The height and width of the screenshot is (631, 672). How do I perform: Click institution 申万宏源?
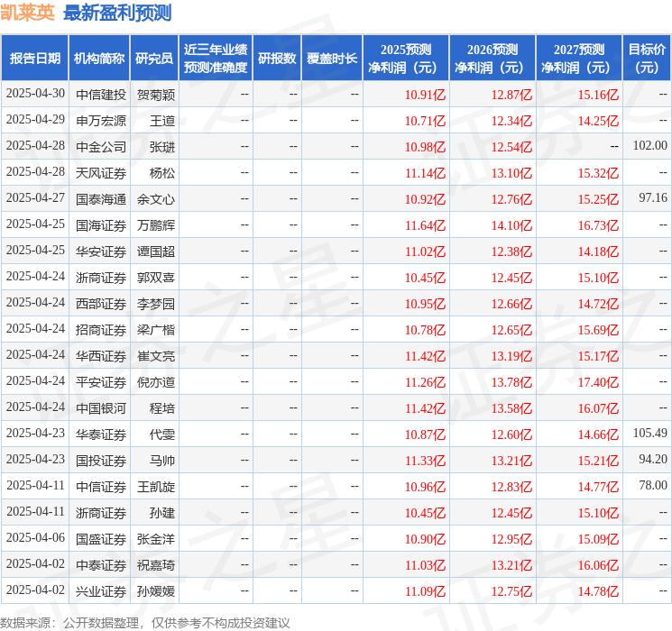pos(101,121)
